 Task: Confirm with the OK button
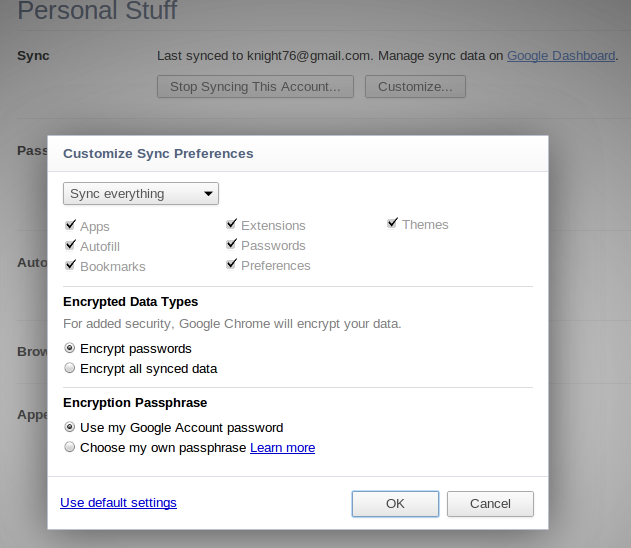click(x=395, y=504)
